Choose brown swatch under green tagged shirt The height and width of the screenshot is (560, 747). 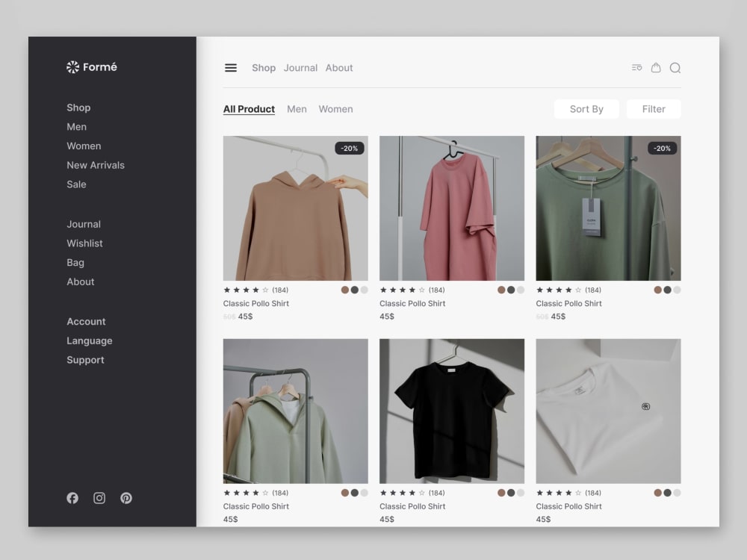(x=657, y=290)
